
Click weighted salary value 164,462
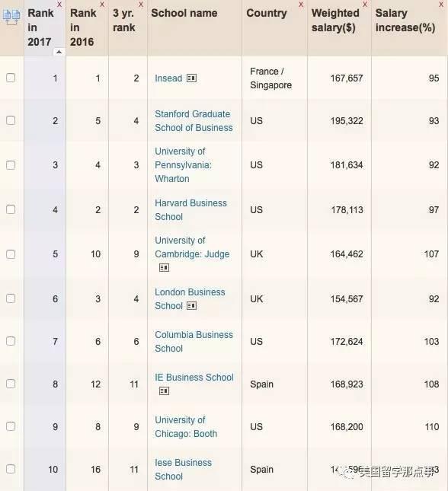click(x=347, y=254)
